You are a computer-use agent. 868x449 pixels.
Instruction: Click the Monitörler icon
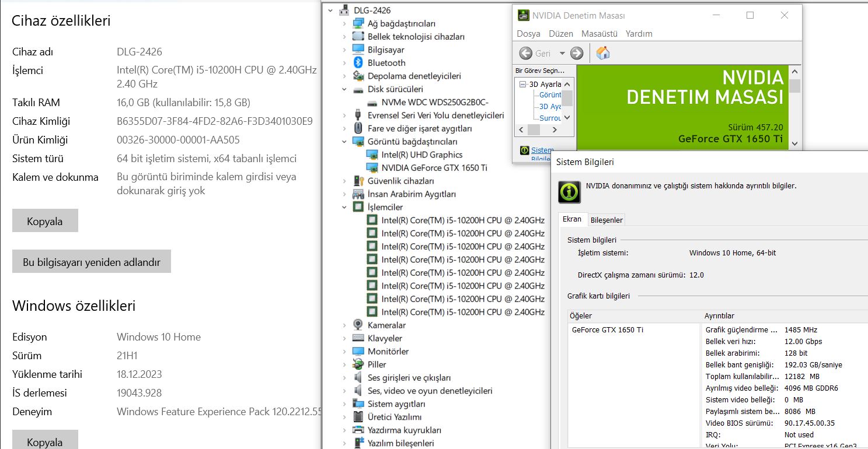coord(358,352)
